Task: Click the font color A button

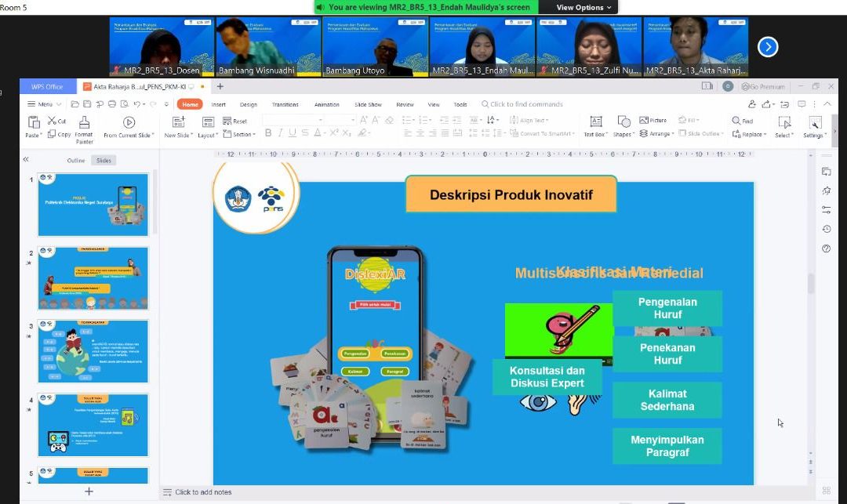Action: point(318,132)
